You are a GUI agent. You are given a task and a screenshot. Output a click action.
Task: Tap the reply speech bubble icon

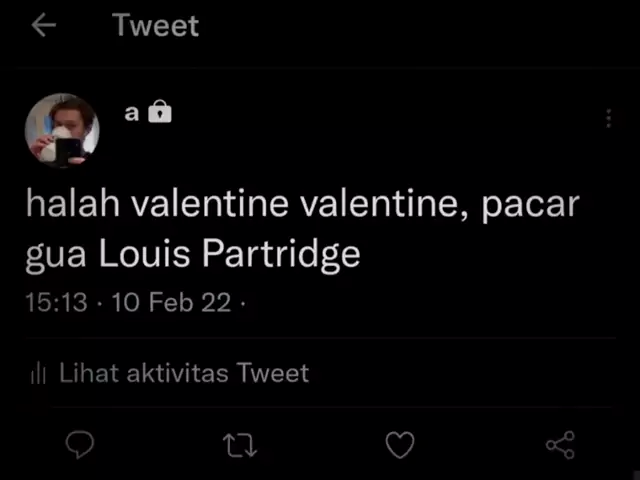80,444
